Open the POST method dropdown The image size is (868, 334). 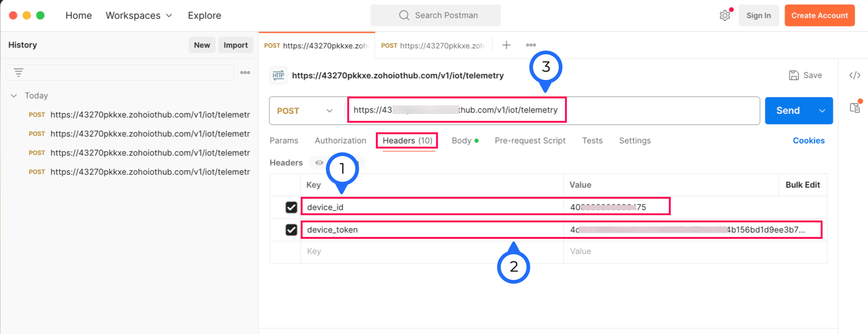click(305, 111)
